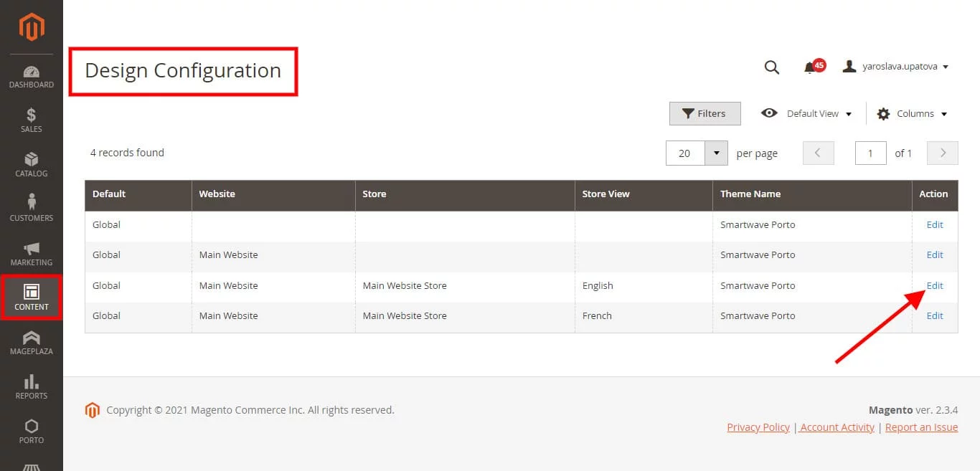Viewport: 980px width, 471px height.
Task: Open the per page count dropdown
Action: click(716, 153)
